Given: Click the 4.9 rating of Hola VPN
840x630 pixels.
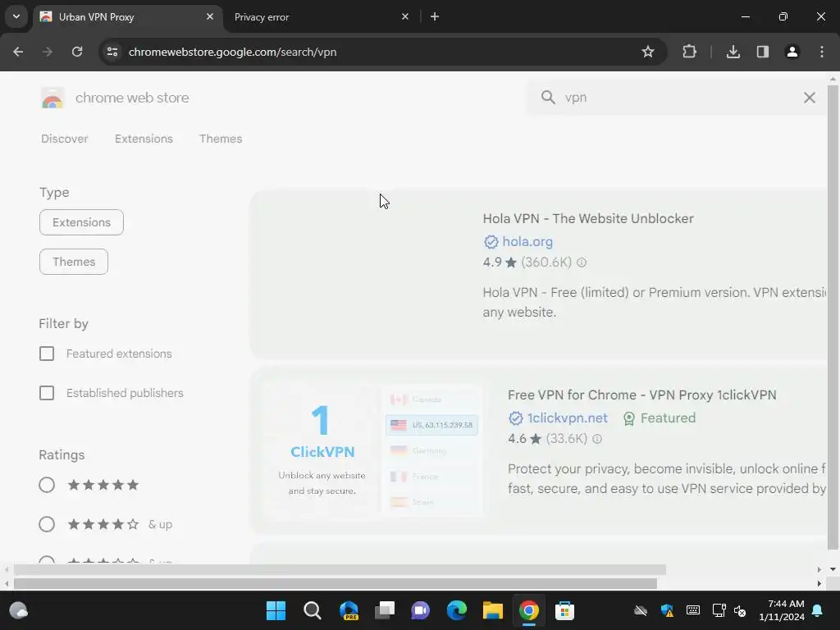Looking at the screenshot, I should pyautogui.click(x=492, y=262).
